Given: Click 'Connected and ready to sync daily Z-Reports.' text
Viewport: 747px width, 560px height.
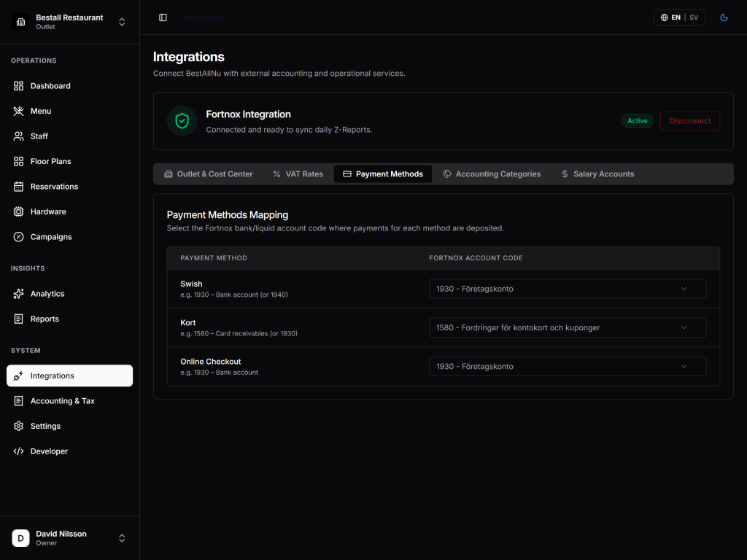Looking at the screenshot, I should (x=289, y=130).
